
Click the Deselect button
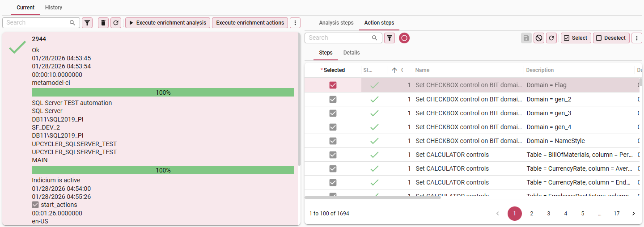[x=611, y=38]
